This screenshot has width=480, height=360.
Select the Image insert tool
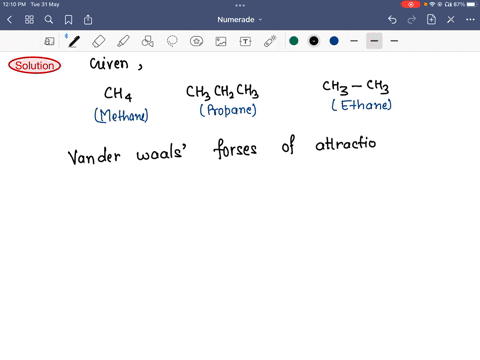(x=221, y=41)
